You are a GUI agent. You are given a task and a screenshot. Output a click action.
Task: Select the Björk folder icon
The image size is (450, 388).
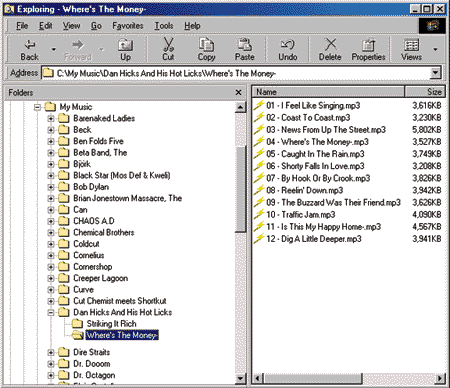[63, 164]
